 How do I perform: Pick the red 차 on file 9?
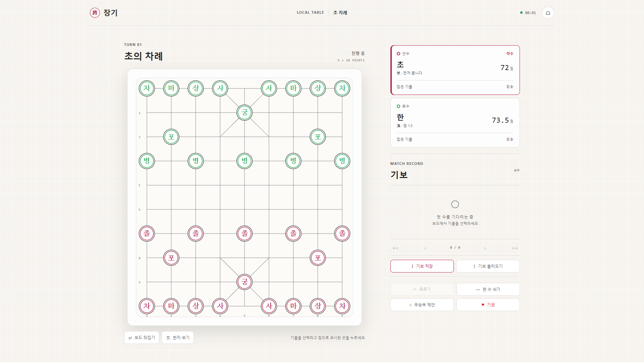[342, 306]
